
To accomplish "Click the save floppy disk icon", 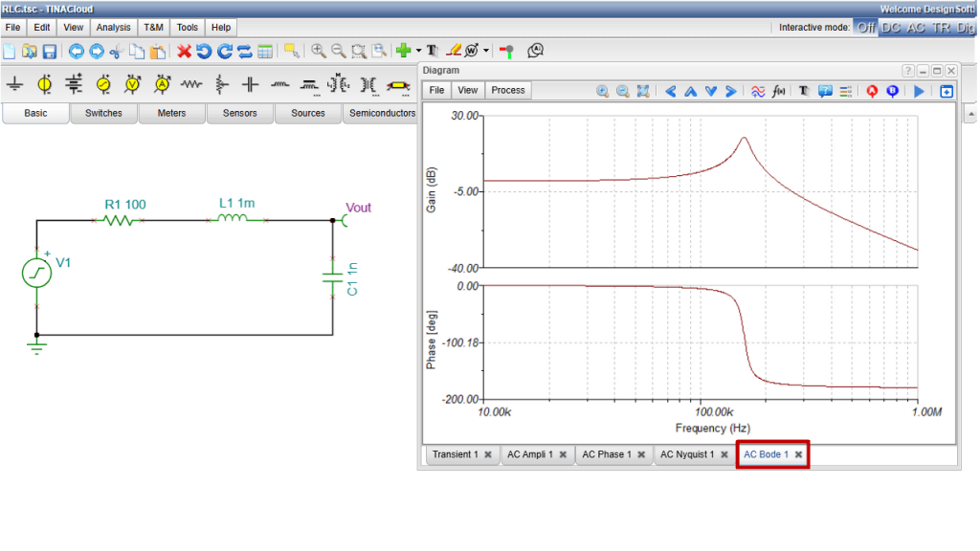I will [x=50, y=52].
